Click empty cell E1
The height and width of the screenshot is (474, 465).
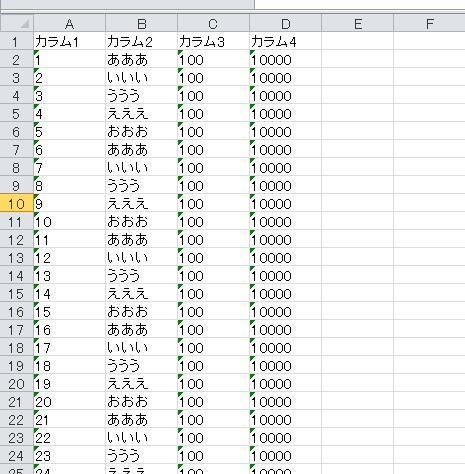(358, 41)
